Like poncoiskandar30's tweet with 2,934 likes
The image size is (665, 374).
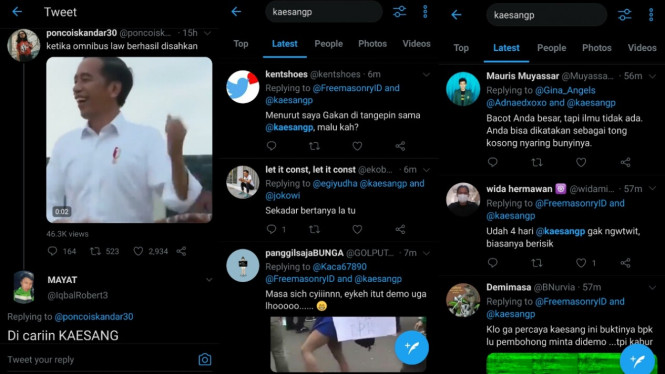pyautogui.click(x=138, y=251)
